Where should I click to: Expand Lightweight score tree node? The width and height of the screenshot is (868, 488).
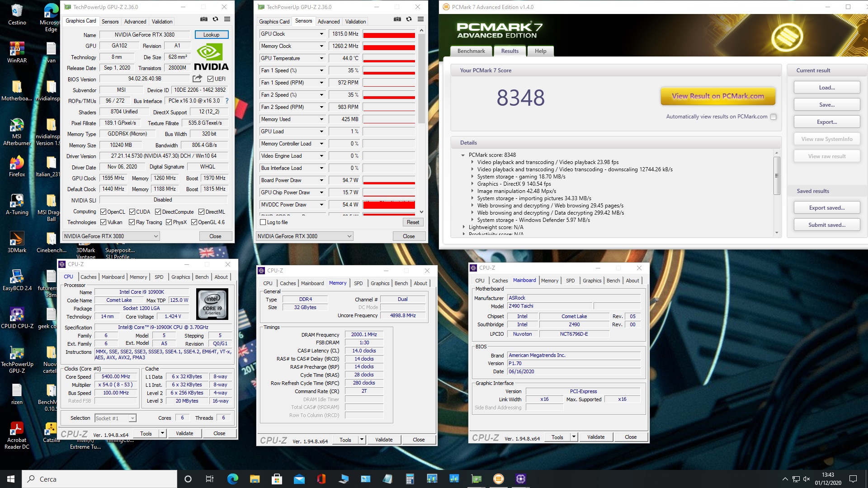pos(463,227)
